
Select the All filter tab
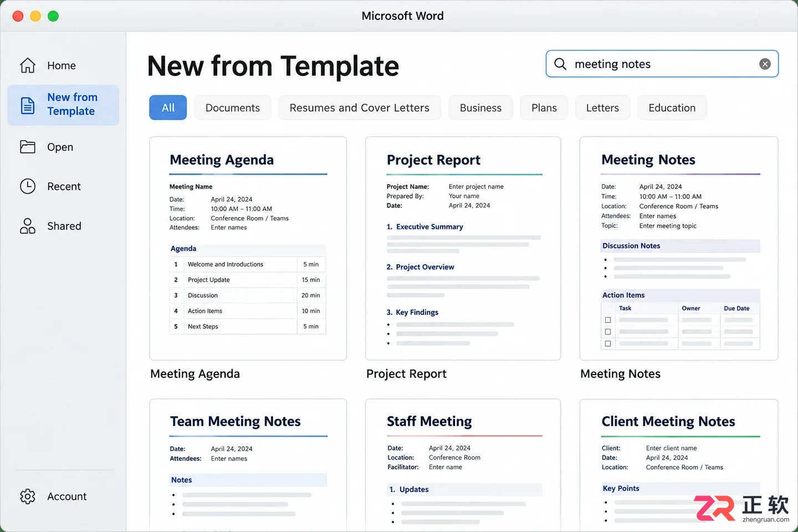click(168, 108)
